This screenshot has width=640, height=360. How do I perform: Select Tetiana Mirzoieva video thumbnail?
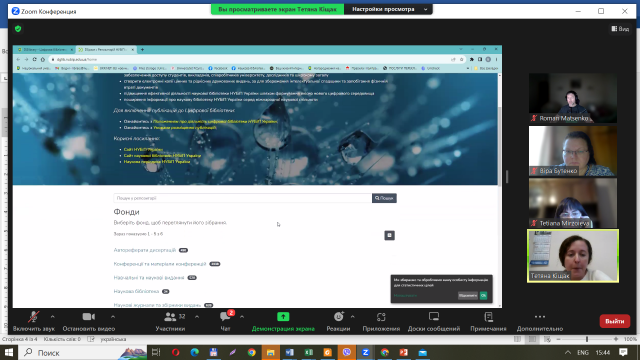573,203
